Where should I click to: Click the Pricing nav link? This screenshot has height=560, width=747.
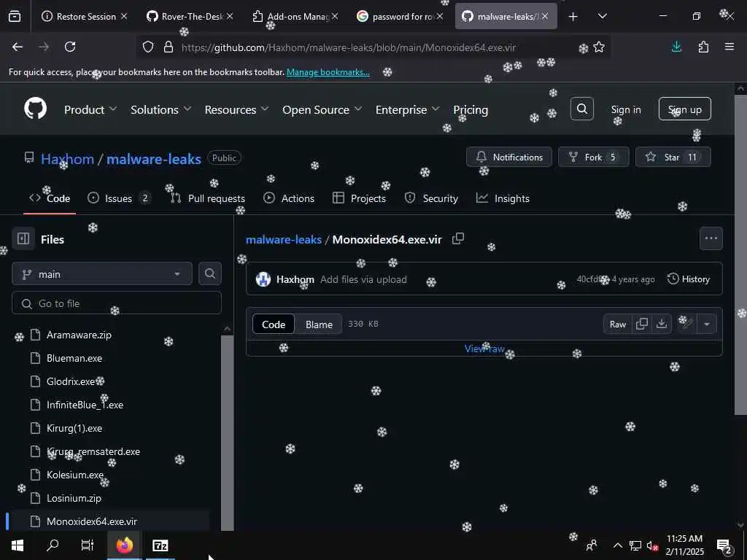471,109
